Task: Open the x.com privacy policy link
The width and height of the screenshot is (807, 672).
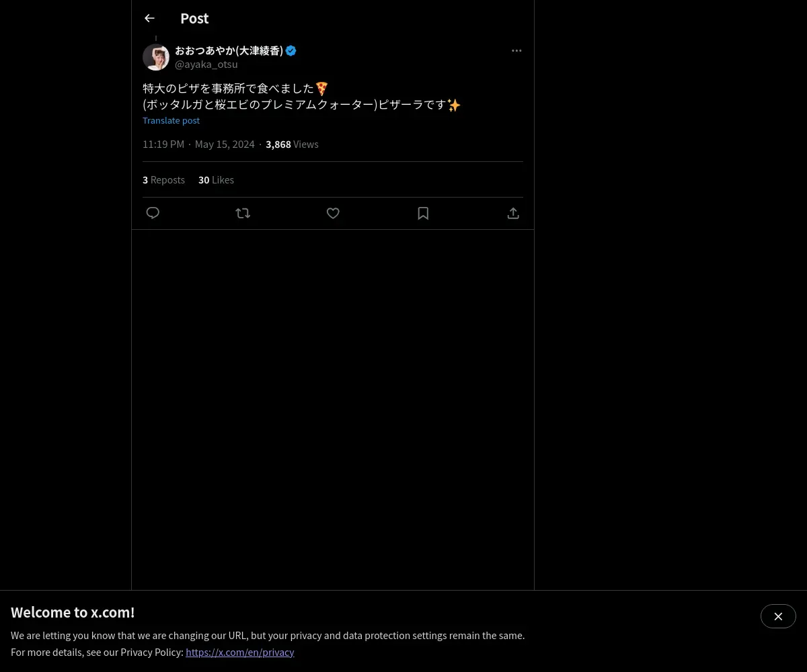Action: click(x=240, y=652)
